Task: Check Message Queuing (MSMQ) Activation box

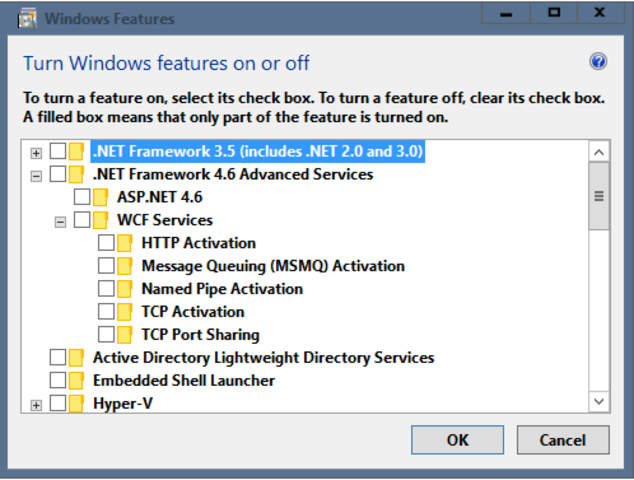Action: tap(106, 266)
